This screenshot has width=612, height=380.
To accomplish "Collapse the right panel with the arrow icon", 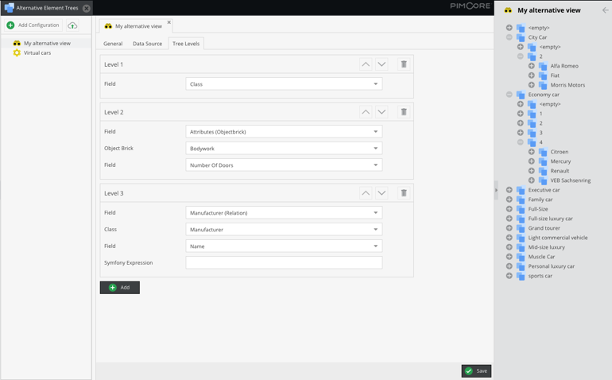I will 605,10.
